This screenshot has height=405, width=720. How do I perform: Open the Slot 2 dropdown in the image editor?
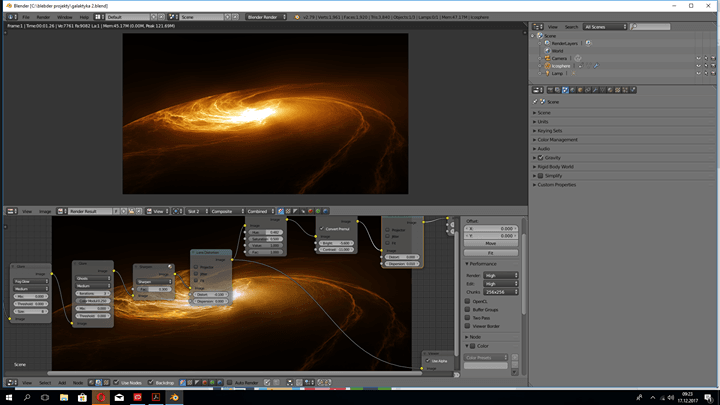point(197,211)
